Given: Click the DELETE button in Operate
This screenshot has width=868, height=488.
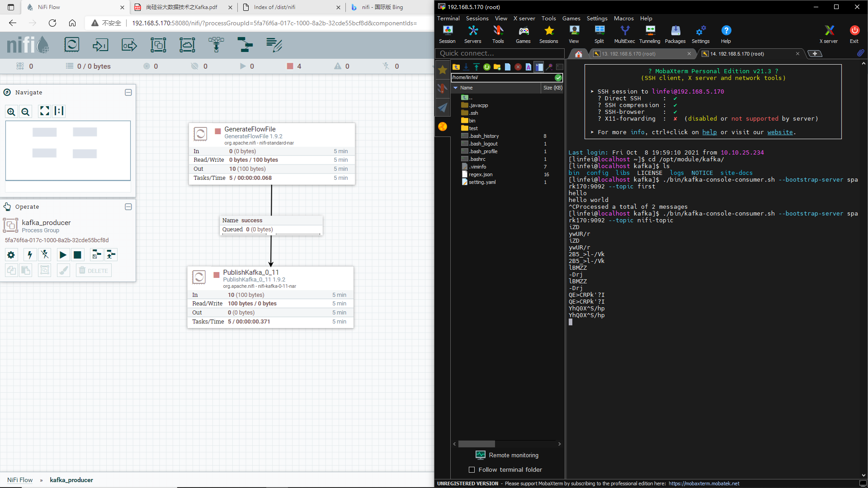Looking at the screenshot, I should tap(94, 271).
